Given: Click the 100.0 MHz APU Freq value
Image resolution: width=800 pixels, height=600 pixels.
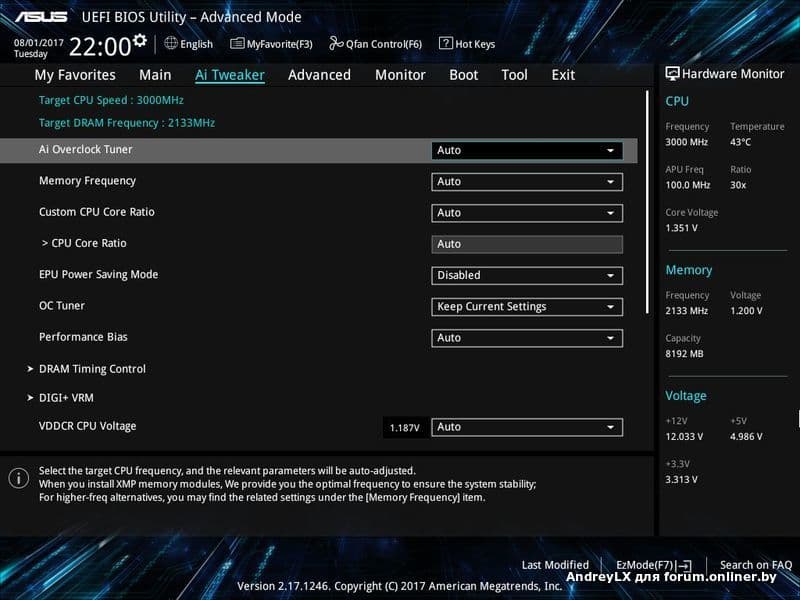Looking at the screenshot, I should tap(688, 185).
